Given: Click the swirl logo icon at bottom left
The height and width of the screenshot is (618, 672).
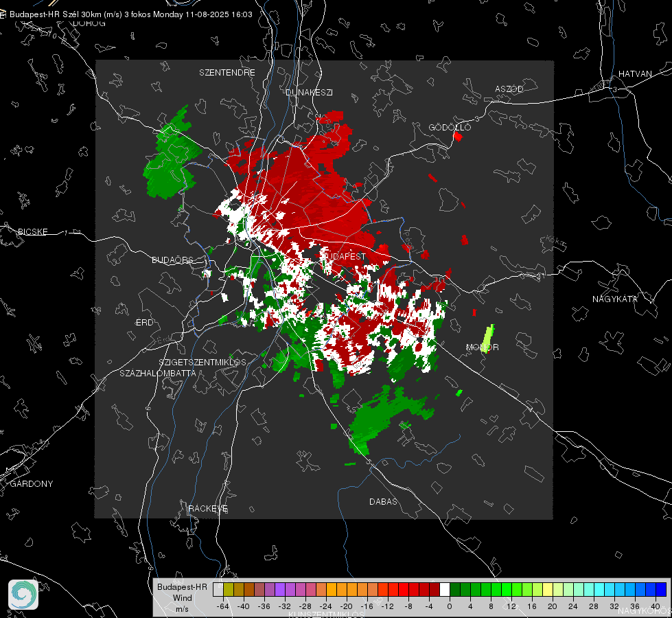Looking at the screenshot, I should coord(23,595).
